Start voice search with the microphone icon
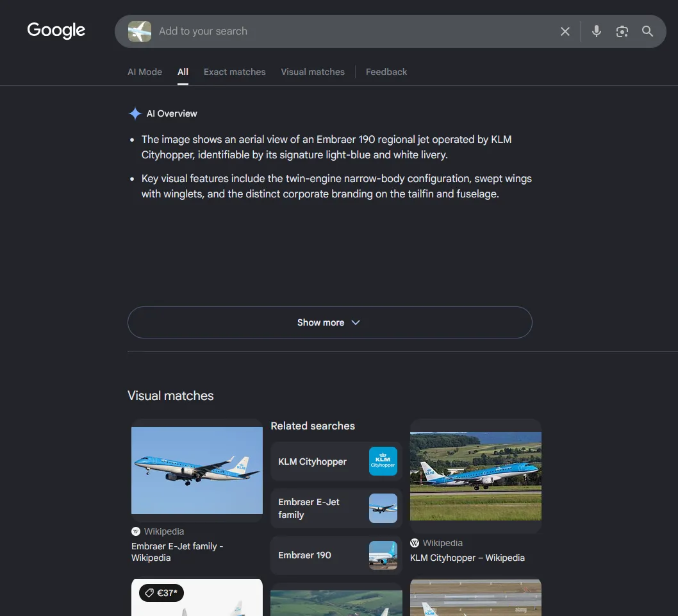Screen dimensions: 678x616 (596, 31)
